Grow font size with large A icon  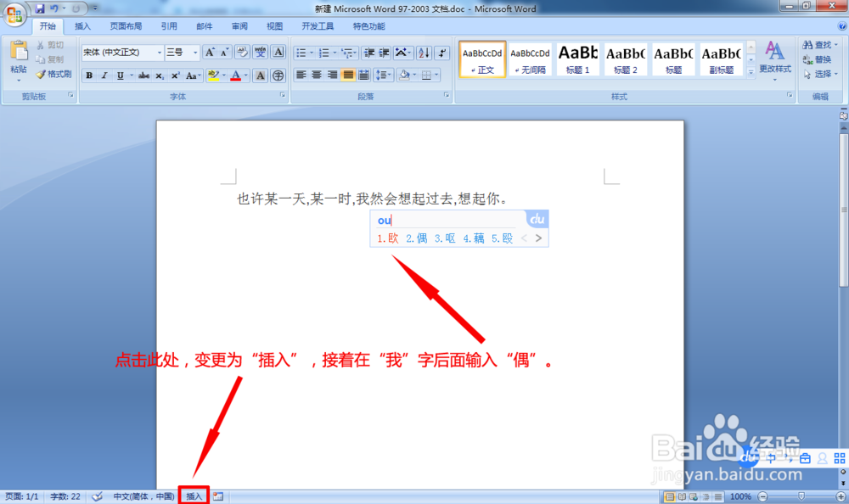coord(210,52)
